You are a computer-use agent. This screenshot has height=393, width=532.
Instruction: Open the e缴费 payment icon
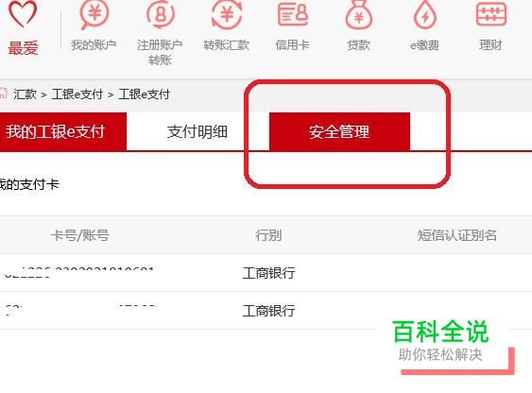(425, 14)
